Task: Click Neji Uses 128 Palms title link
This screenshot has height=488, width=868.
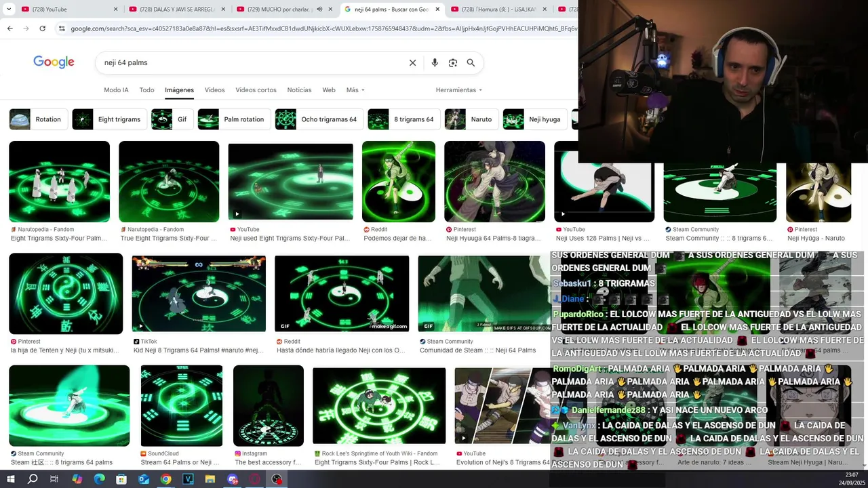Action: pyautogui.click(x=602, y=239)
